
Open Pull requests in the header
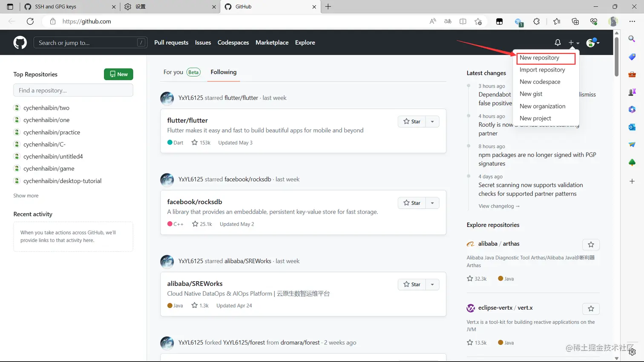point(171,43)
